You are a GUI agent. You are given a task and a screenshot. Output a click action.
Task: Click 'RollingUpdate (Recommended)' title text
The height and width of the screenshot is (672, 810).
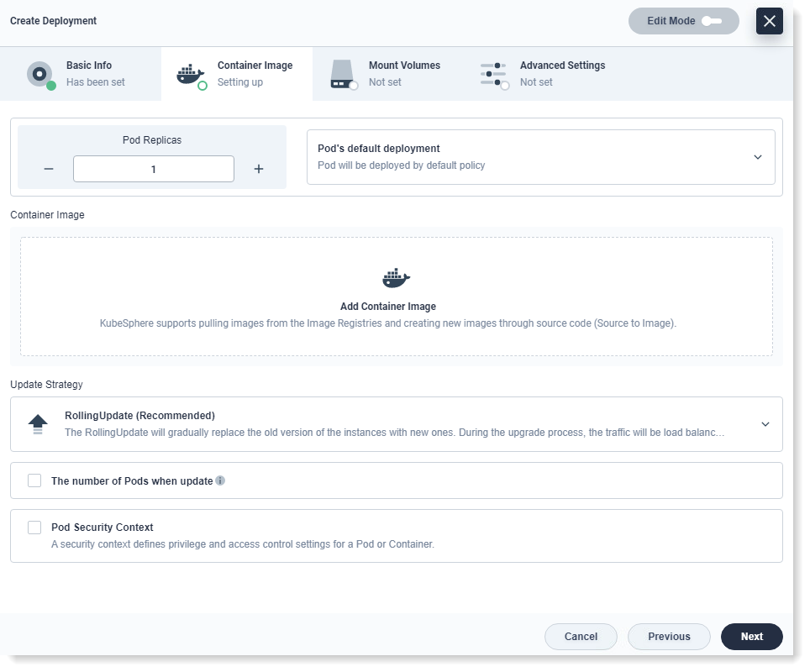click(140, 417)
